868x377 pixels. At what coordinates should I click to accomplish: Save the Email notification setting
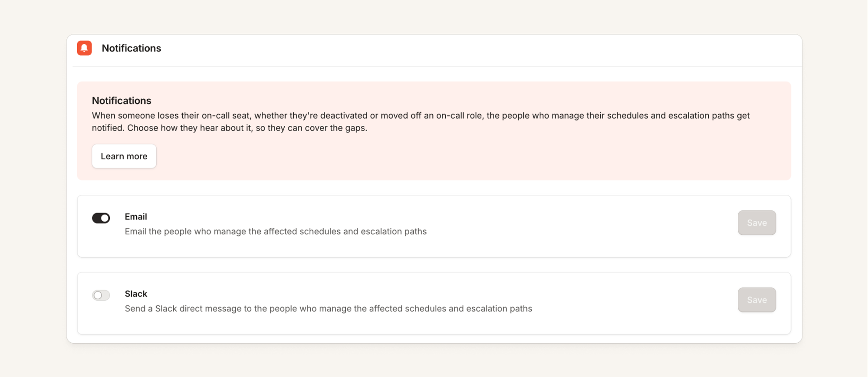click(x=756, y=223)
